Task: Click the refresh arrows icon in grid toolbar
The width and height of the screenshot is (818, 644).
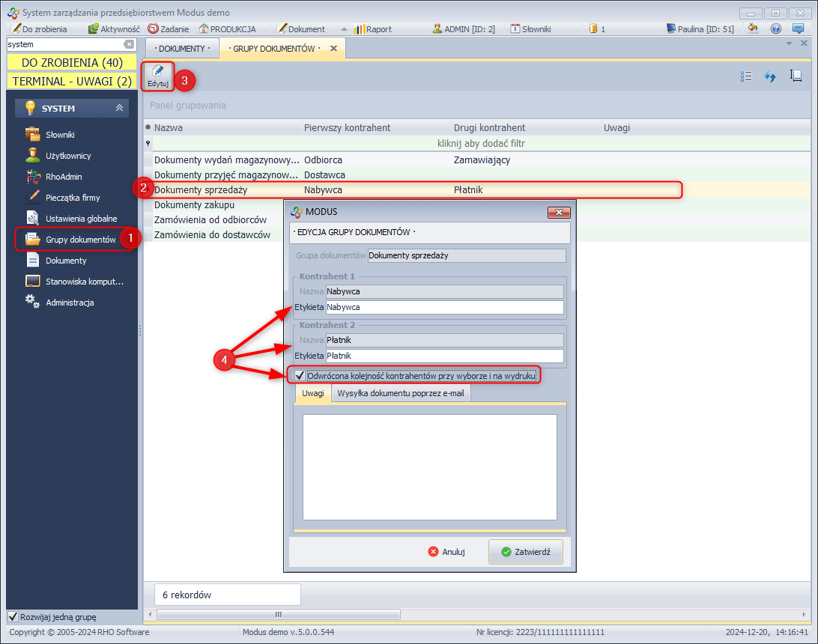Action: click(769, 76)
